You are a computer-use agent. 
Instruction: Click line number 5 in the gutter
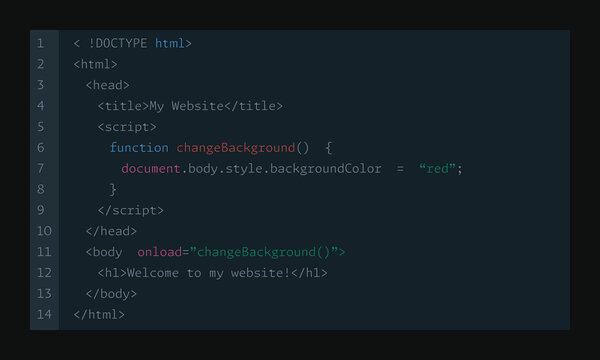41,127
